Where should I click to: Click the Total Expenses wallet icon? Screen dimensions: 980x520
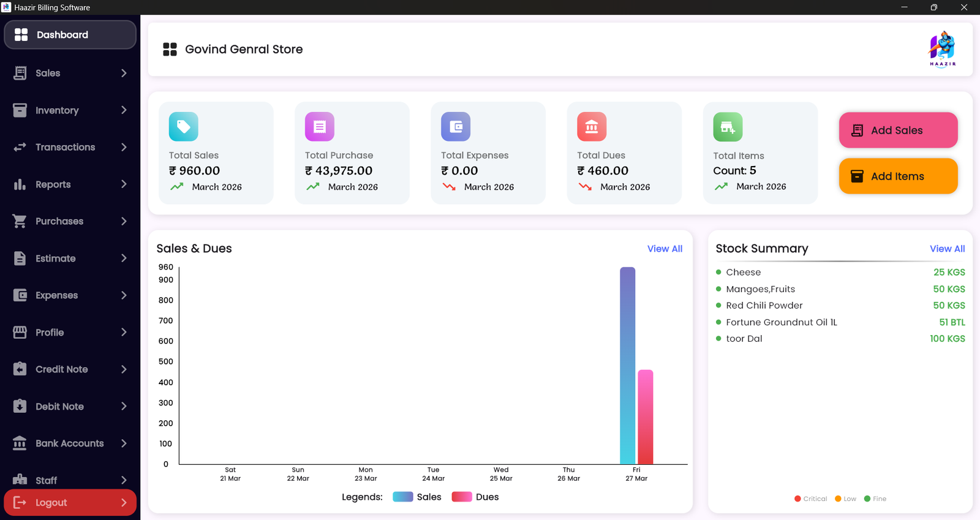(456, 127)
